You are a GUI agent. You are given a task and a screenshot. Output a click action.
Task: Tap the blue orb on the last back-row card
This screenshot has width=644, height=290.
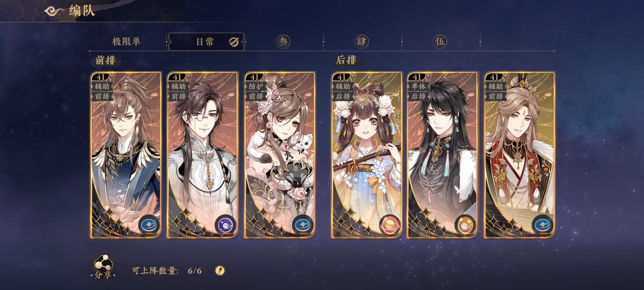click(542, 224)
